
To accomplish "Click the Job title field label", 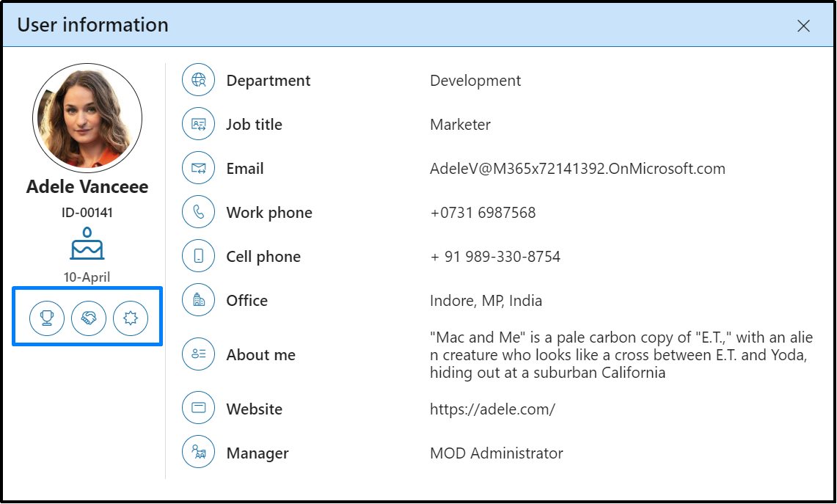I will click(254, 125).
